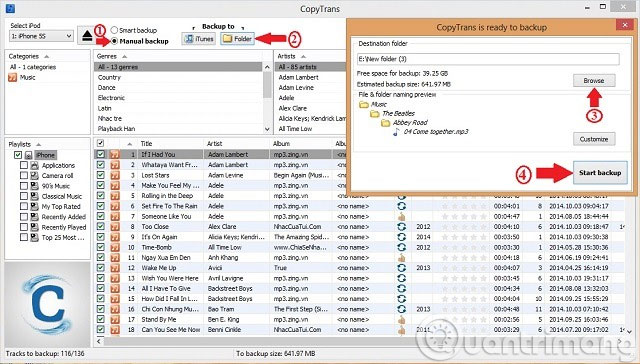Image resolution: width=640 pixels, height=364 pixels.
Task: Click iPhone device icon in Playlists
Action: 28,155
